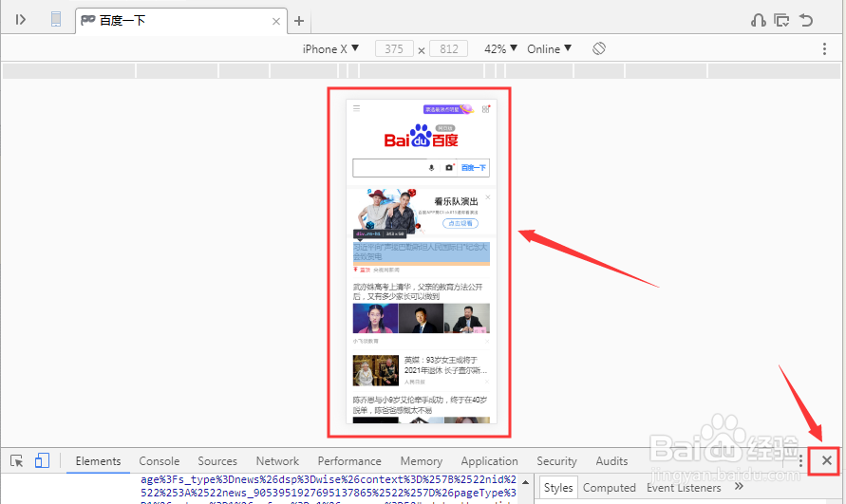Viewport: 846px width, 504px height.
Task: Open the highlighted top news headline
Action: (x=421, y=252)
